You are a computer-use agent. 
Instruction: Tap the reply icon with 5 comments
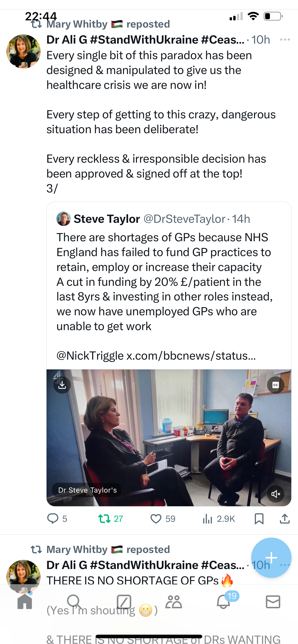coord(53,519)
